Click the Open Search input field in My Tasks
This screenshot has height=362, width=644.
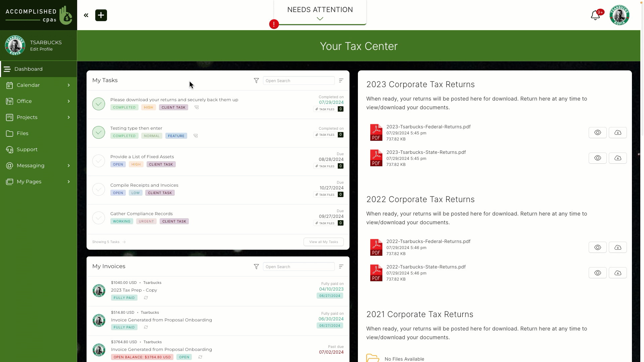(299, 80)
